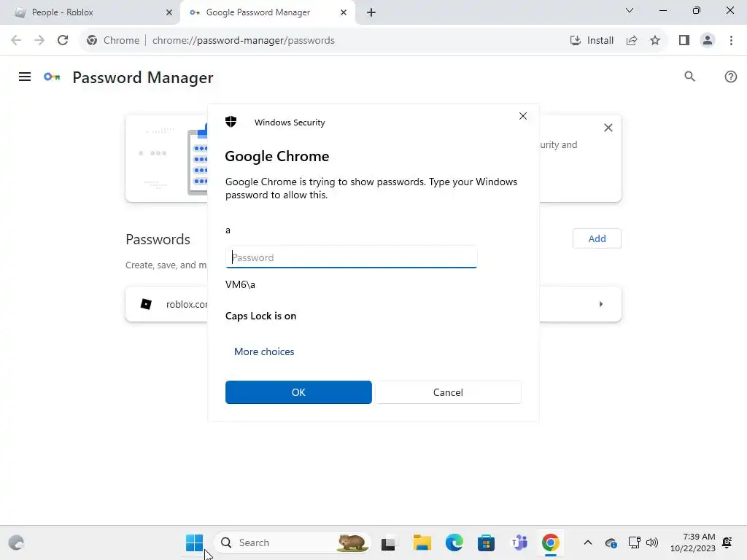Launch Microsoft Edge from taskbar
The image size is (747, 560).
pos(454,542)
